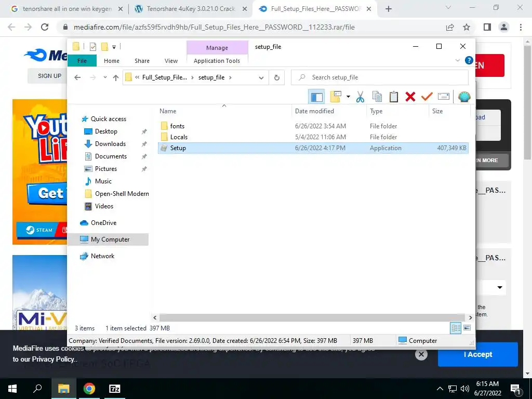Open Downloads in navigation pane
Screen dimensions: 532x399
point(110,144)
